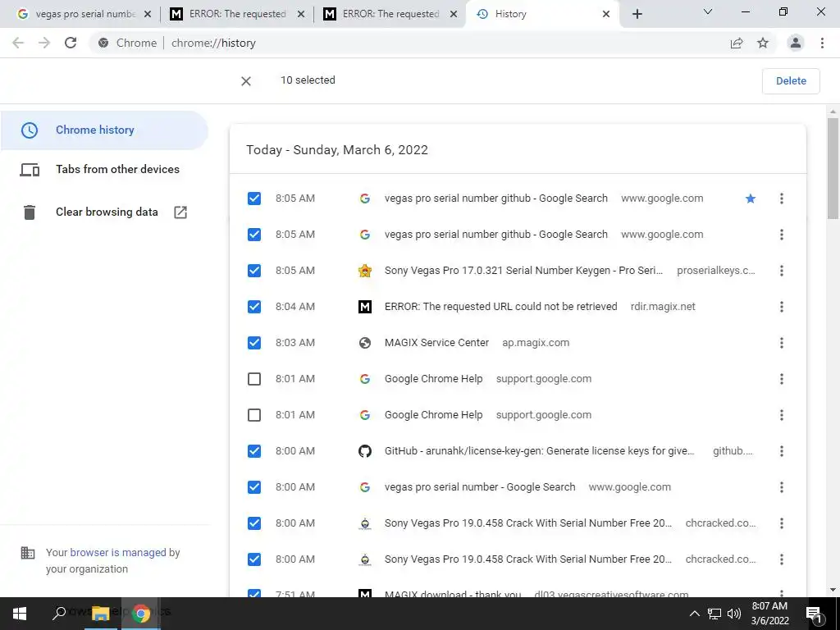
Task: Open Chrome history sidebar item
Action: [104, 130]
